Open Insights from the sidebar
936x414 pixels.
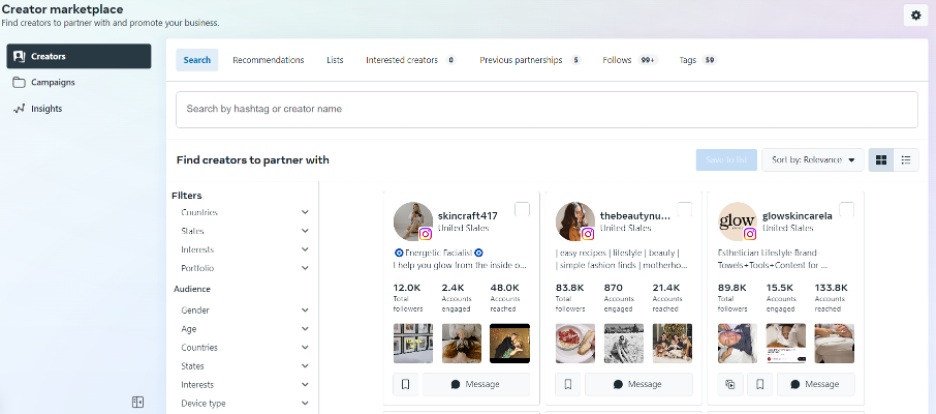tap(46, 108)
